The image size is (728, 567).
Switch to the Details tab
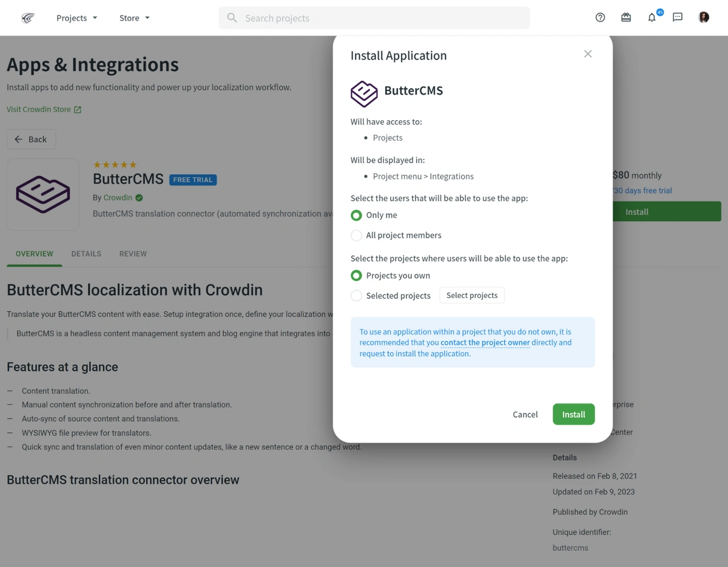point(86,254)
